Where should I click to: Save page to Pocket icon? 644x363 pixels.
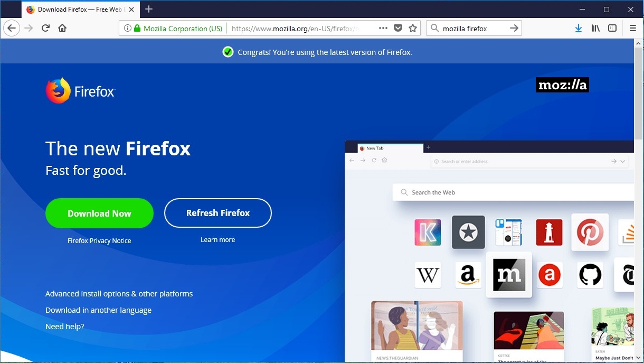click(x=399, y=29)
